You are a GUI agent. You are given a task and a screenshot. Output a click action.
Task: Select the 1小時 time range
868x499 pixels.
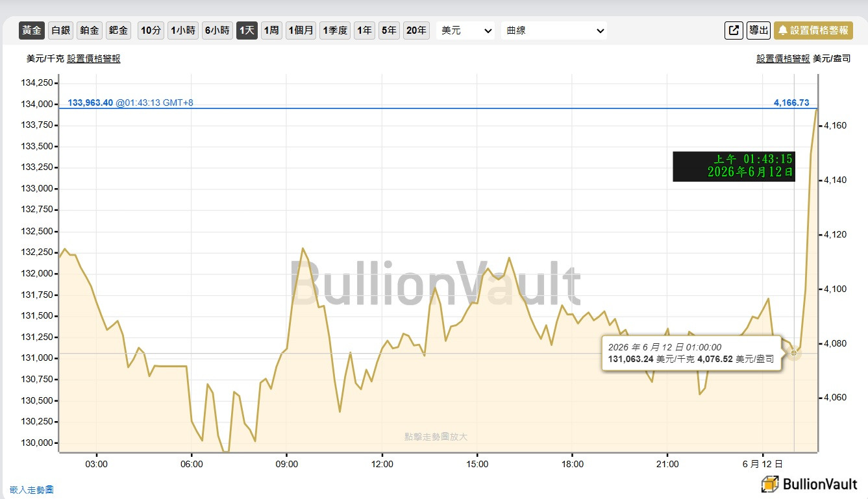pos(183,30)
